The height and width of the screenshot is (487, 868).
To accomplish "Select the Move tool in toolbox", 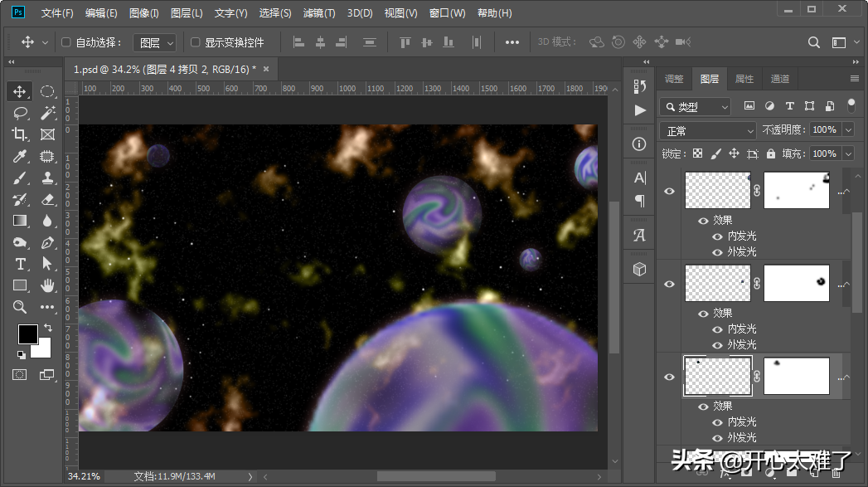I will (x=20, y=91).
